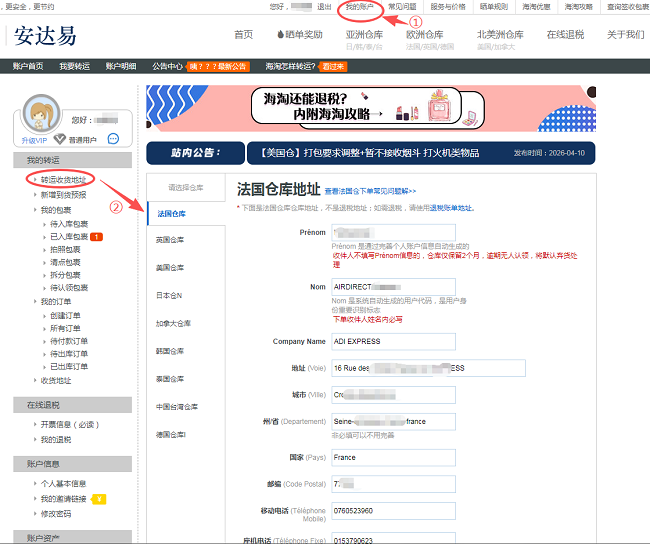Click the yellow ¥ tag by 我的邀请链接
650x544 pixels.
tap(99, 498)
